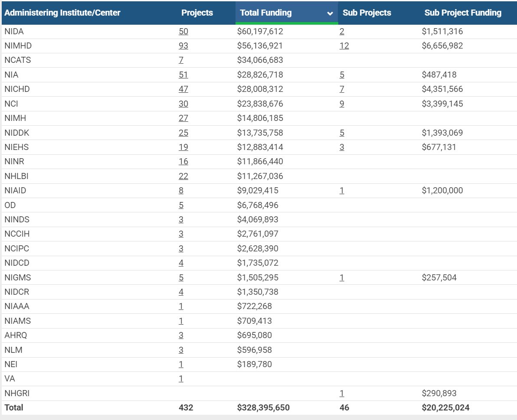
Task: Open NEI's 1 project link
Action: point(181,365)
